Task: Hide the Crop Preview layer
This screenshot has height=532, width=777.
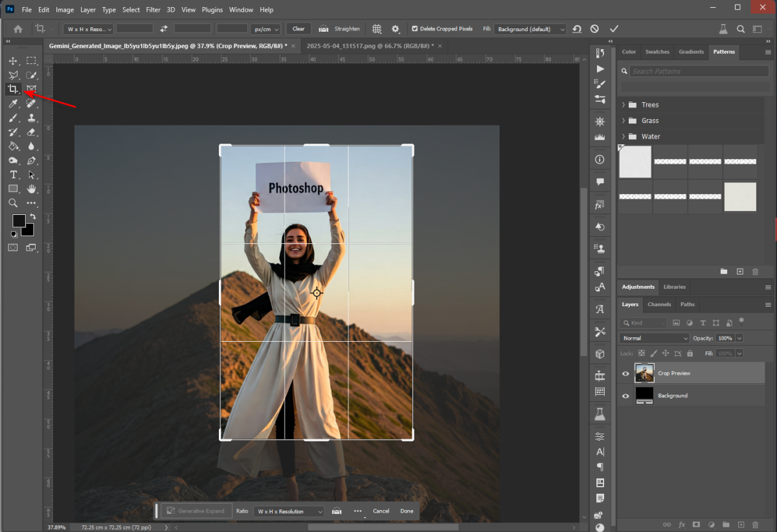Action: (625, 373)
